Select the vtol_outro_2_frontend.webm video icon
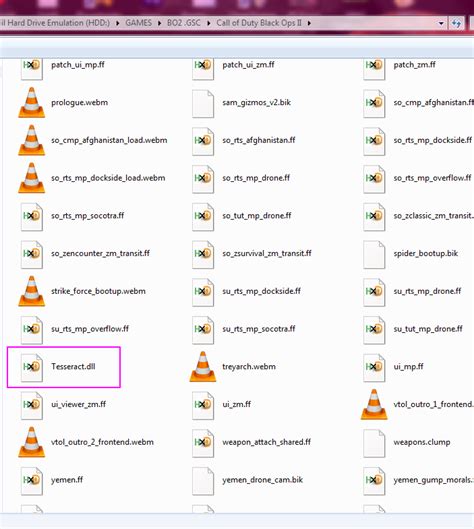 point(32,442)
